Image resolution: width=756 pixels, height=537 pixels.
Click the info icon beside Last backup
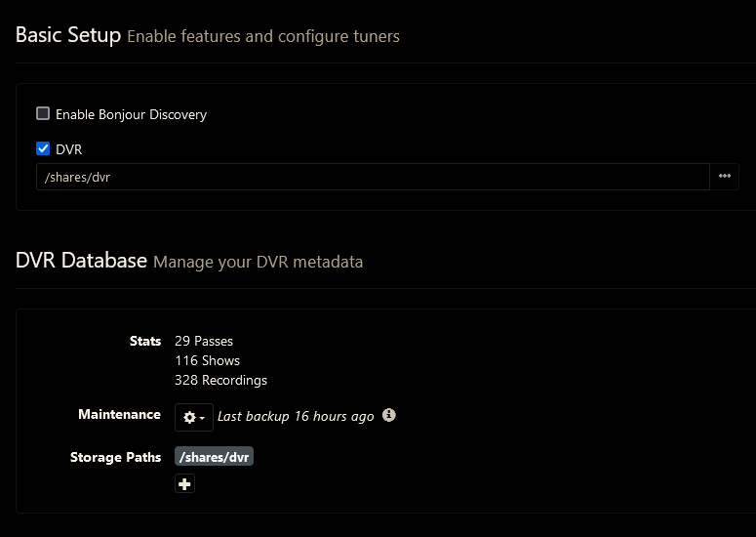(x=389, y=415)
